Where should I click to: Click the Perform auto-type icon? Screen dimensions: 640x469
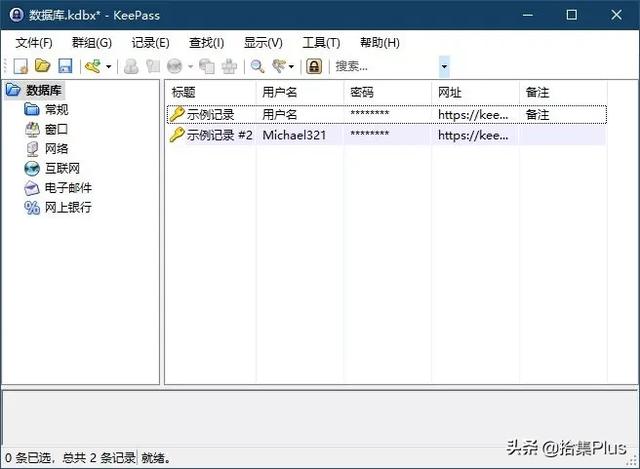229,66
